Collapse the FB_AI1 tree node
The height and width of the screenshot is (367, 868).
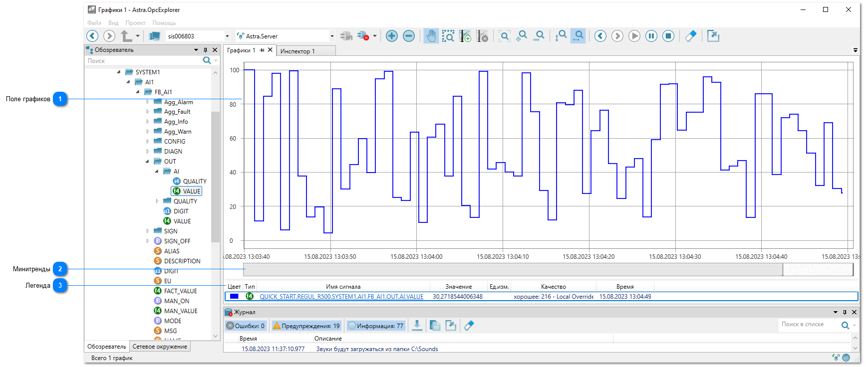click(x=138, y=92)
